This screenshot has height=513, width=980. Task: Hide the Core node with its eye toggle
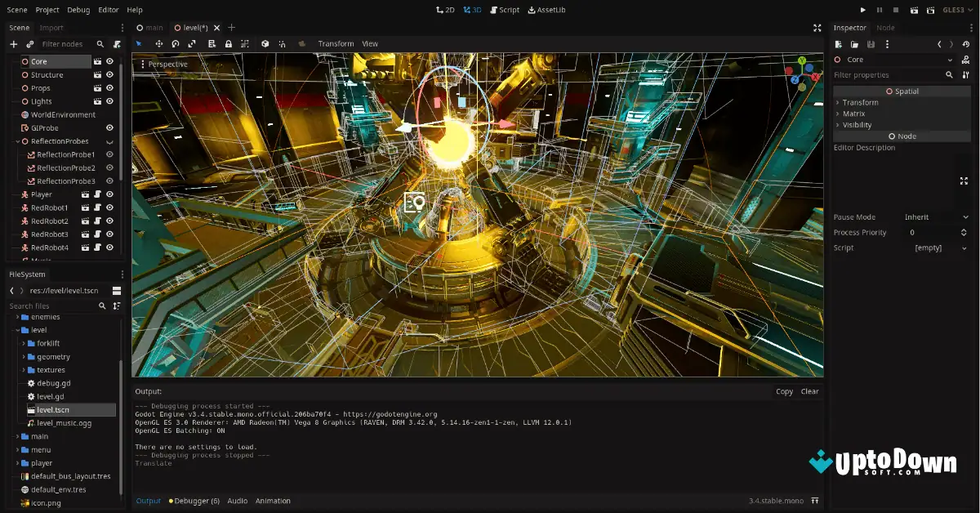coord(110,60)
